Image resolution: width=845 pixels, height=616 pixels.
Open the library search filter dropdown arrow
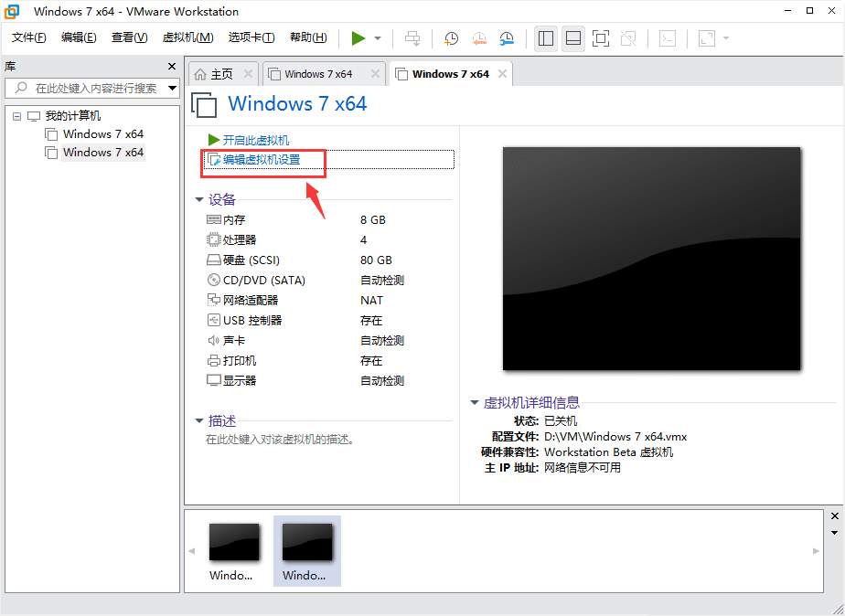(x=173, y=89)
